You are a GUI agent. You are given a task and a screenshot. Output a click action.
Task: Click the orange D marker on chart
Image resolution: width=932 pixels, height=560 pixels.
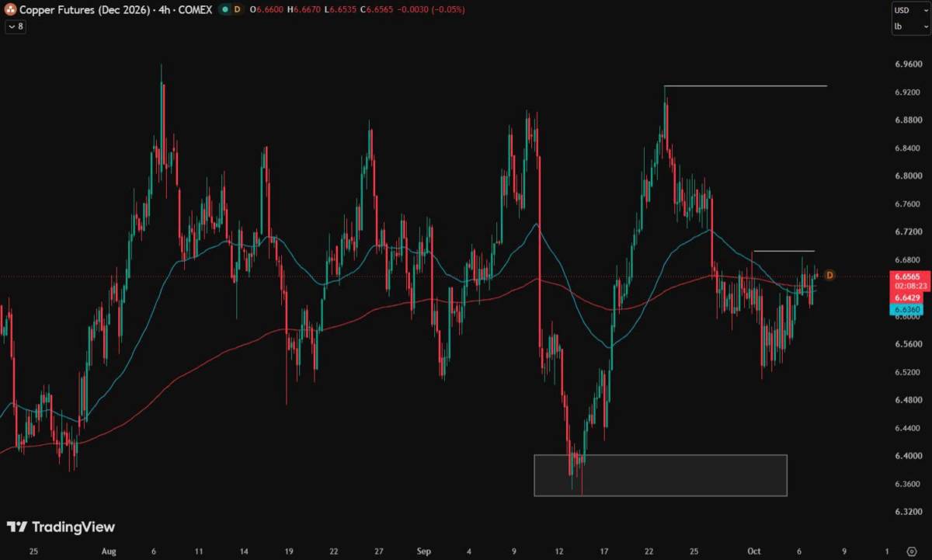pyautogui.click(x=829, y=275)
